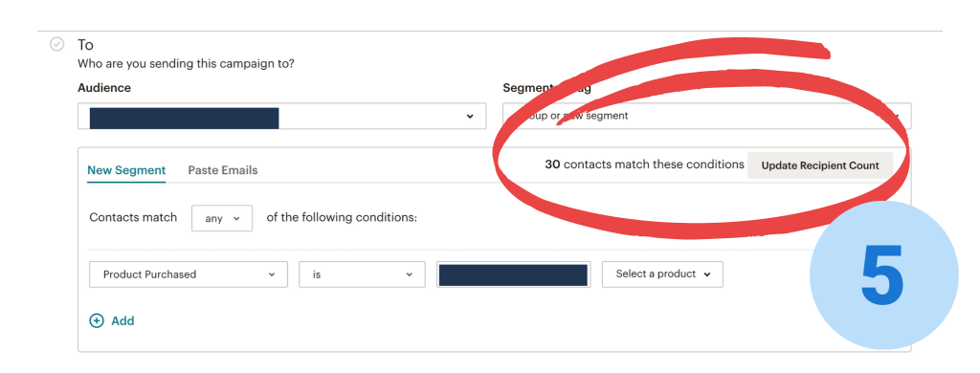This screenshot has width=980, height=373.
Task: Click the Add condition link
Action: tap(112, 321)
